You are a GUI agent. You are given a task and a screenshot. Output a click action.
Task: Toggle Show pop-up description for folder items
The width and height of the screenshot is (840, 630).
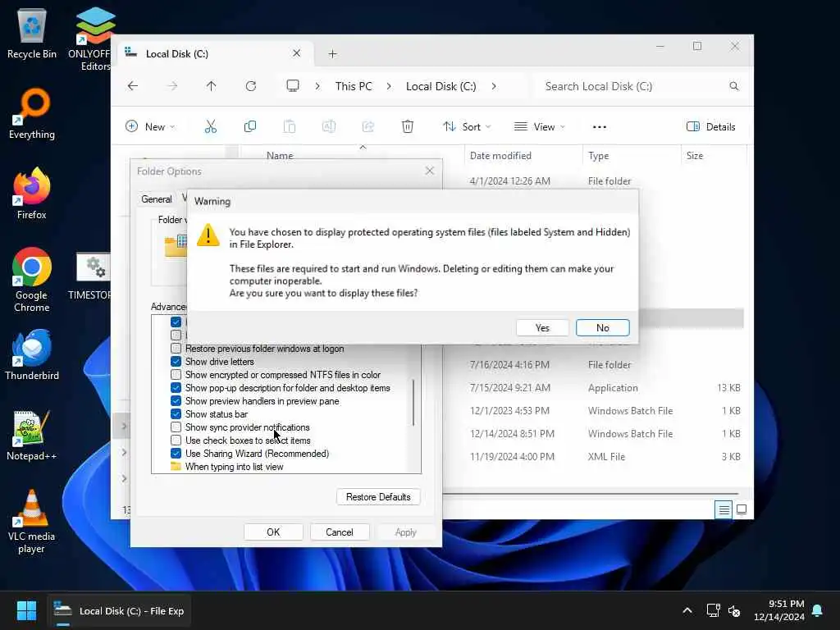click(x=176, y=388)
